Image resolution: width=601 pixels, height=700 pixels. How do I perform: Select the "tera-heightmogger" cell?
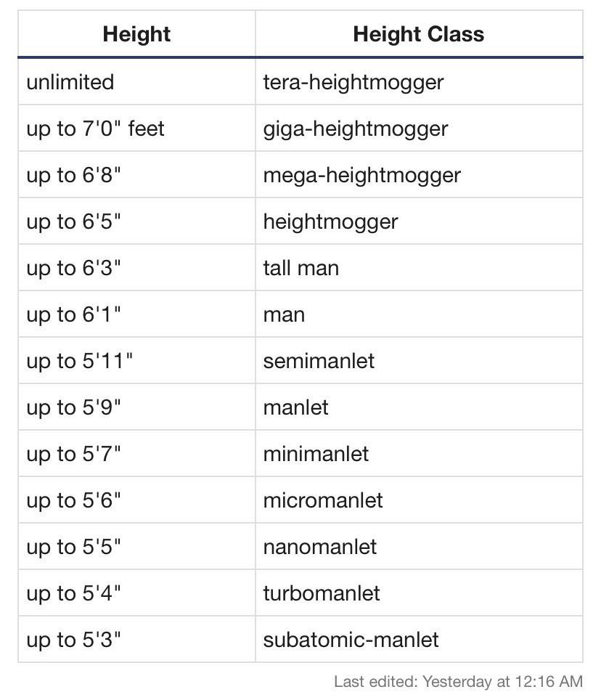353,82
